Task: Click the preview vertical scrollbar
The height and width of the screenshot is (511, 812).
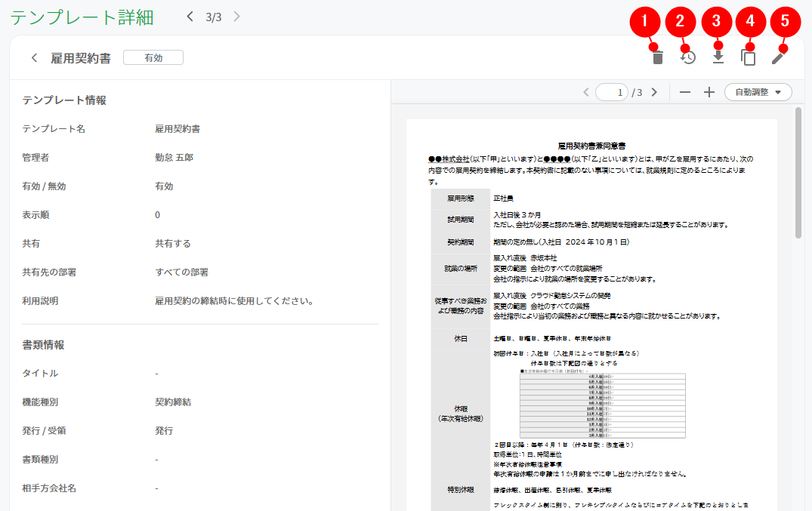Action: [798, 173]
